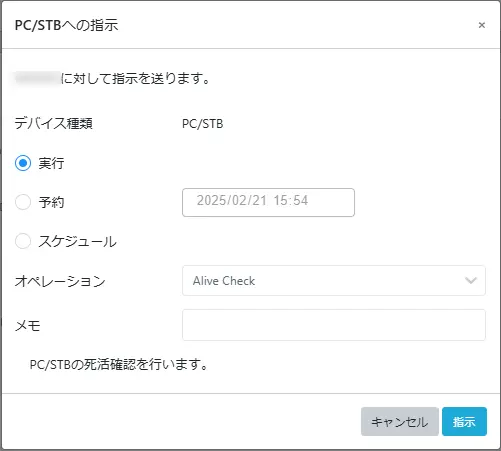Click the PC/STB device type value
Screen dimensions: 501x451
point(203,124)
